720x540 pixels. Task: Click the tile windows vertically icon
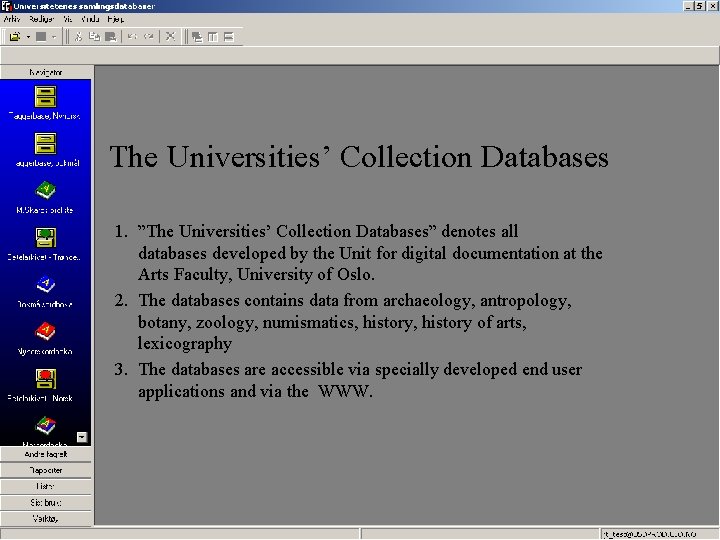click(x=213, y=37)
